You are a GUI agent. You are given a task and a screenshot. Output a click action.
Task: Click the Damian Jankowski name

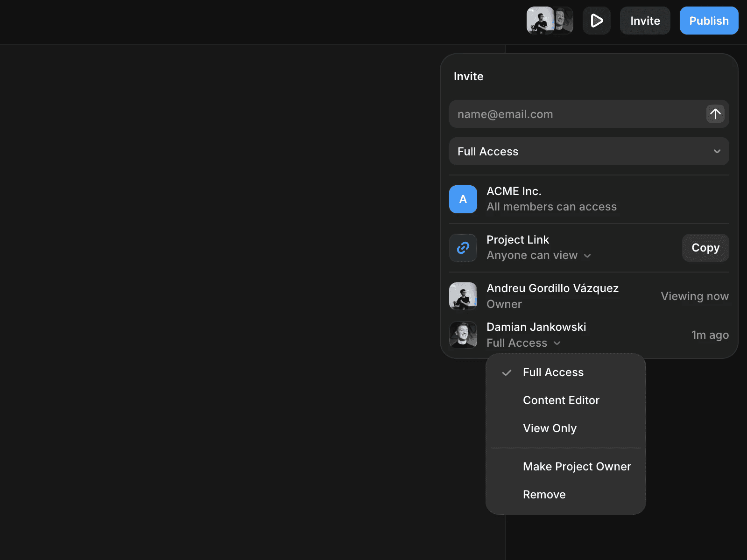coord(536,327)
